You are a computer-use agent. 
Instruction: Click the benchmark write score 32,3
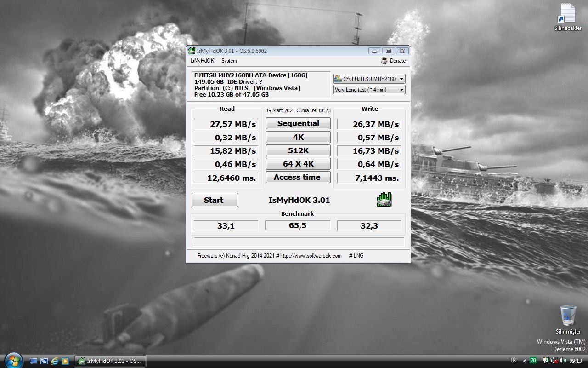tap(369, 226)
